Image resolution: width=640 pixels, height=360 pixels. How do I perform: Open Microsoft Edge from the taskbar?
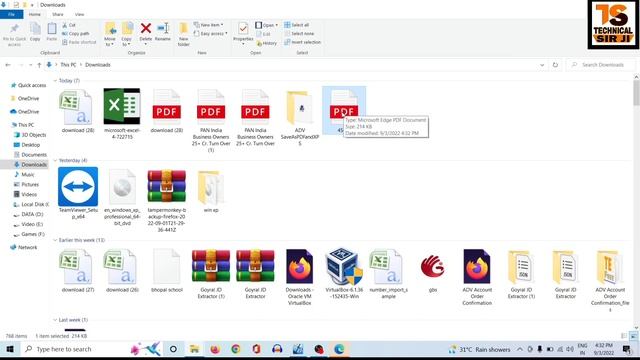point(339,349)
